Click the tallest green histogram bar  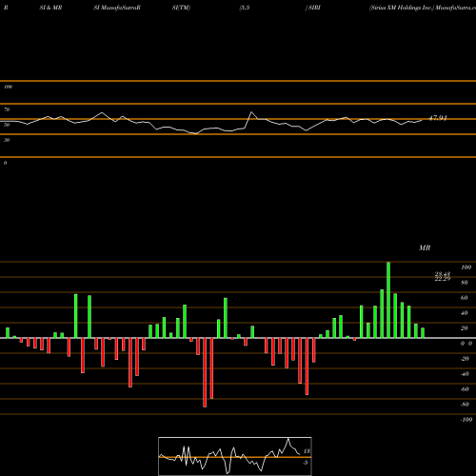(x=388, y=300)
